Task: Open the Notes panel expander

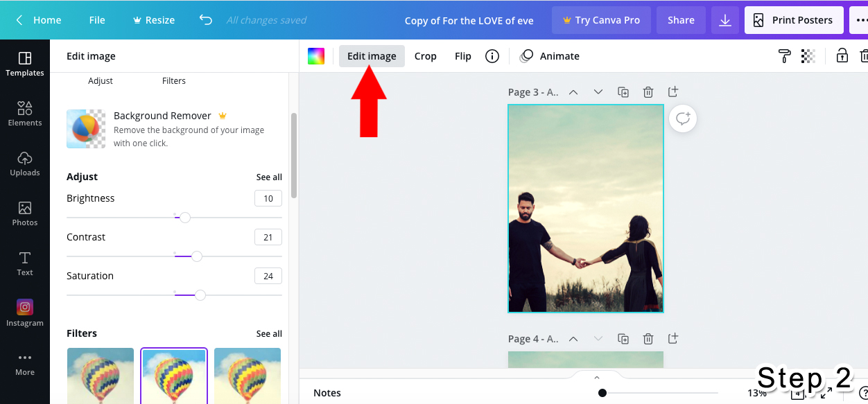Action: (x=596, y=378)
